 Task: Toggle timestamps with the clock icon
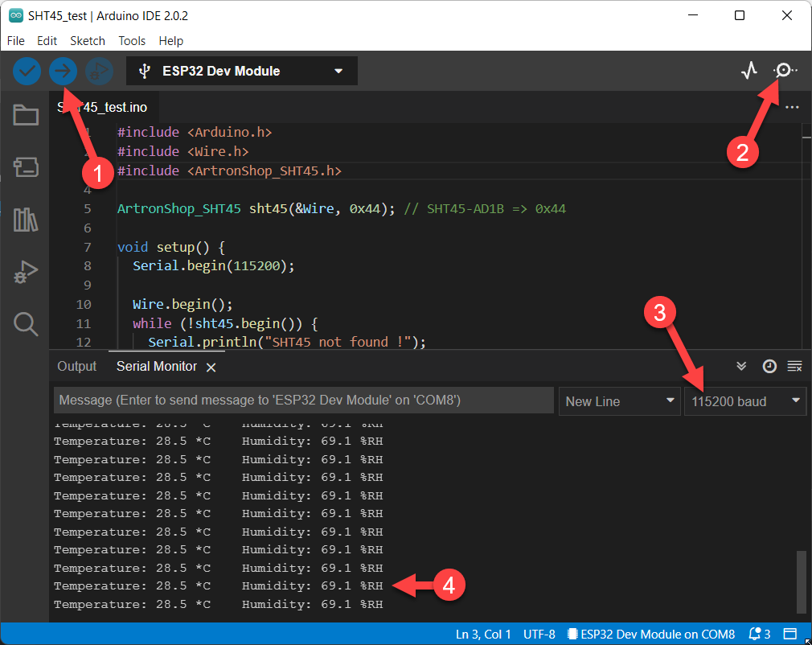coord(769,366)
